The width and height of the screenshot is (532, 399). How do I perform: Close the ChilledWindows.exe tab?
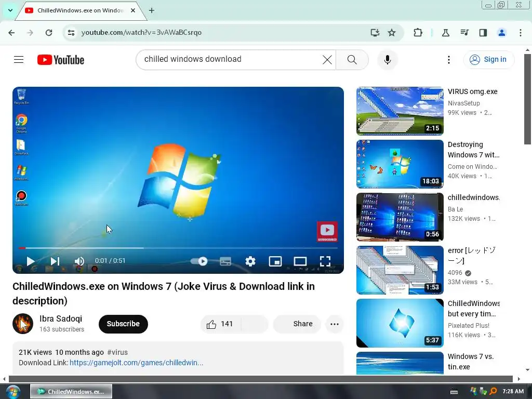tap(133, 10)
